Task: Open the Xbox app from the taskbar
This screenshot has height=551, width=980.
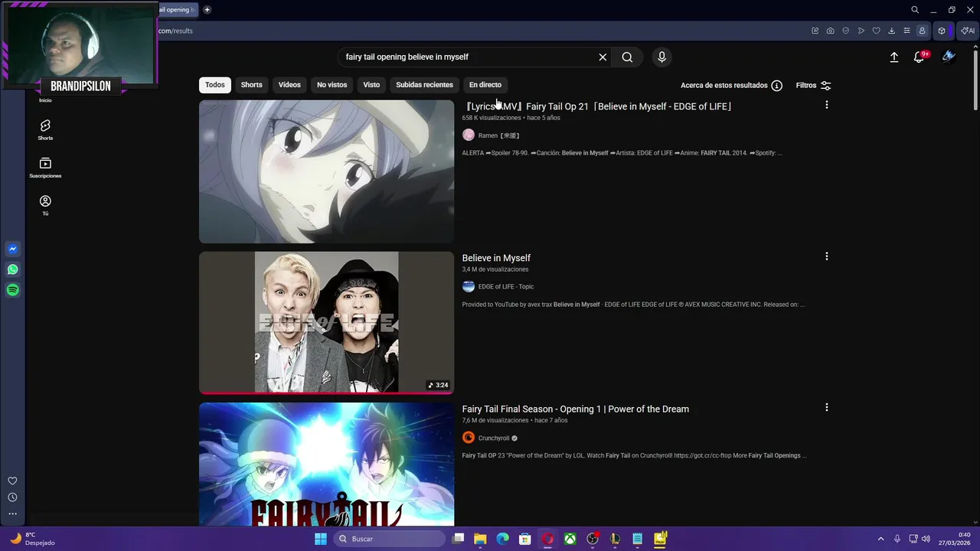Action: click(x=570, y=539)
